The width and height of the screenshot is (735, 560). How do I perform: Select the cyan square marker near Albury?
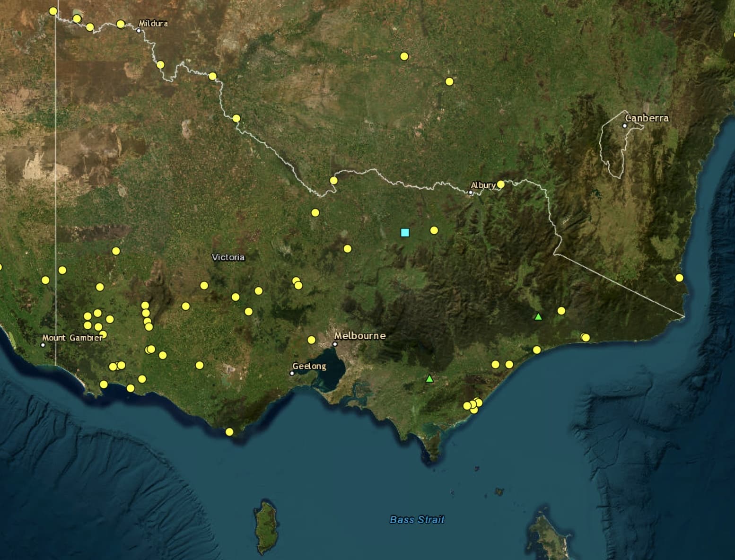404,232
